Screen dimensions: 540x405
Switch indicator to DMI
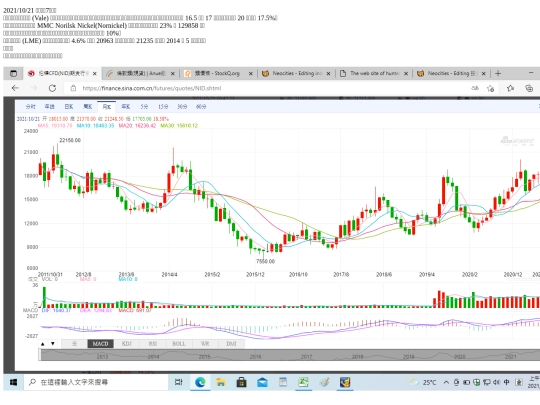tap(231, 344)
